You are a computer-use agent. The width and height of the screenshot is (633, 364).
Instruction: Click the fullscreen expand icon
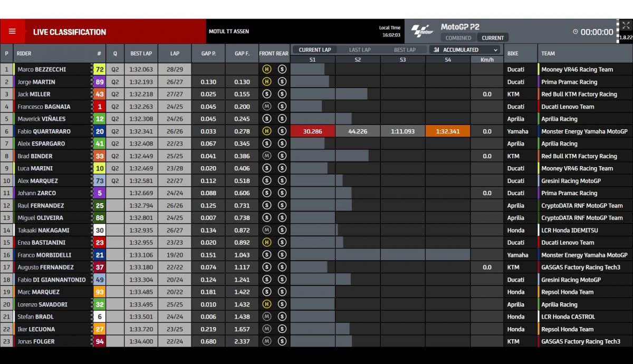(626, 26)
